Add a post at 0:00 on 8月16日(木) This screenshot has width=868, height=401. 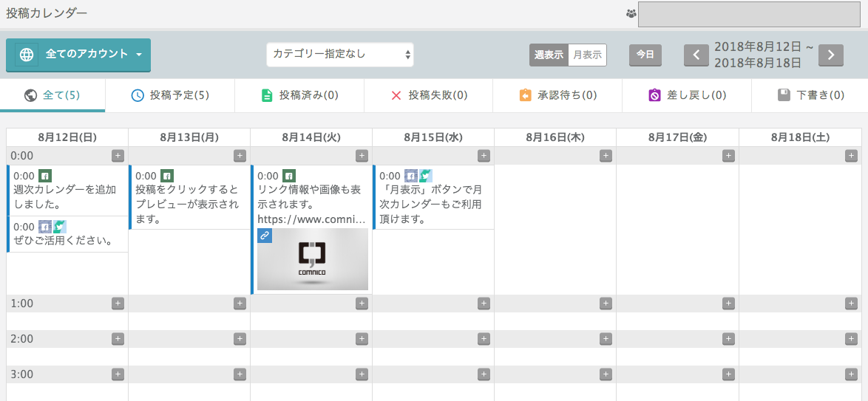click(606, 155)
